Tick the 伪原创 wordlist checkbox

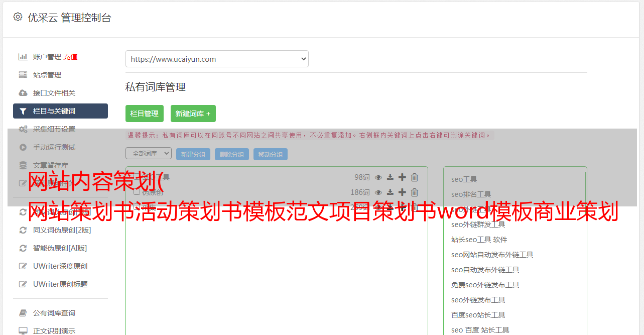coord(137,192)
